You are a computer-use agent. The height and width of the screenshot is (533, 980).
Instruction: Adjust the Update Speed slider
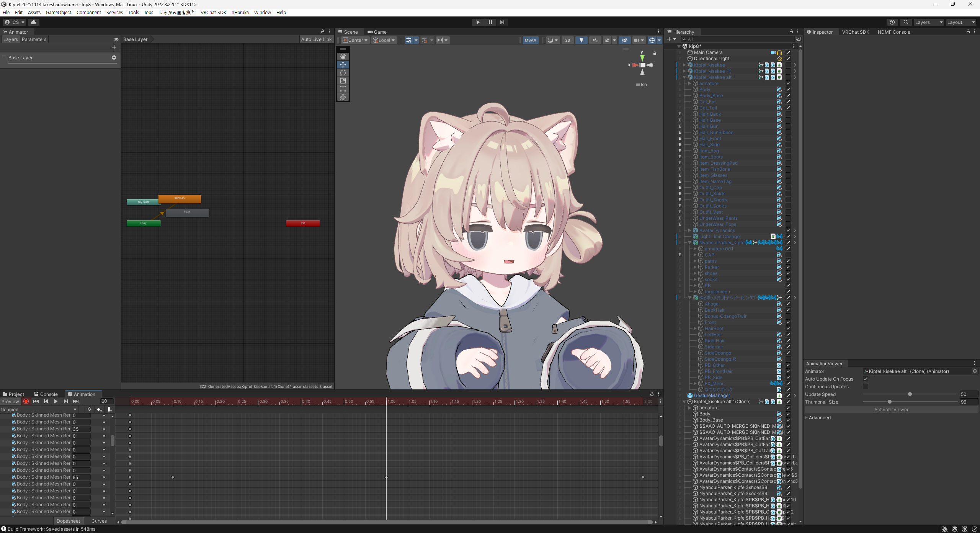(x=910, y=394)
